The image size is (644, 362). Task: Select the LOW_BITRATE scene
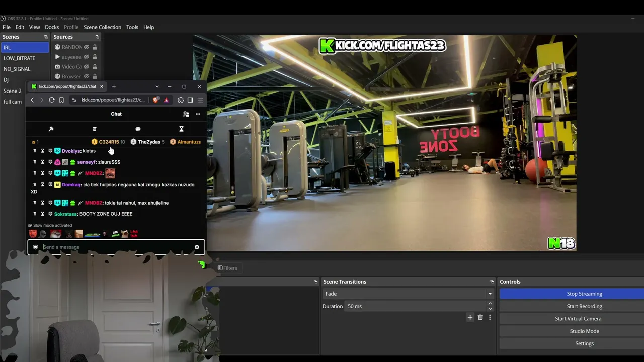click(x=25, y=58)
